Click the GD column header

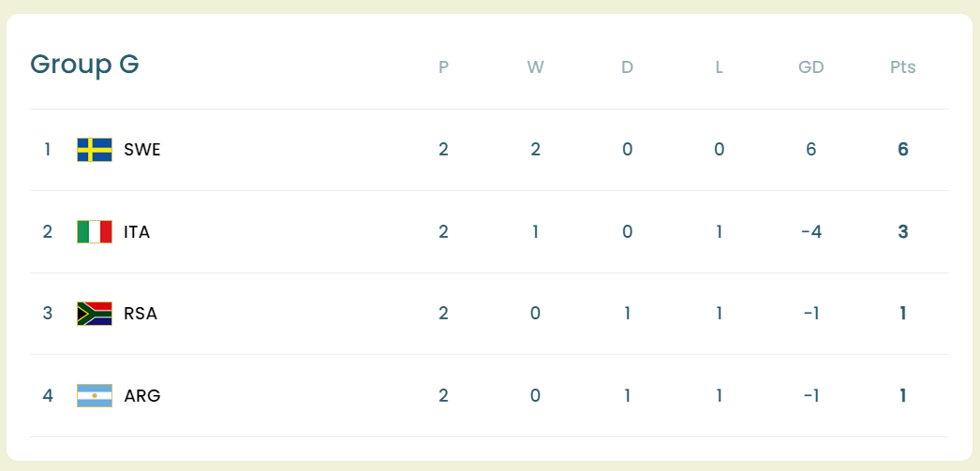[811, 67]
